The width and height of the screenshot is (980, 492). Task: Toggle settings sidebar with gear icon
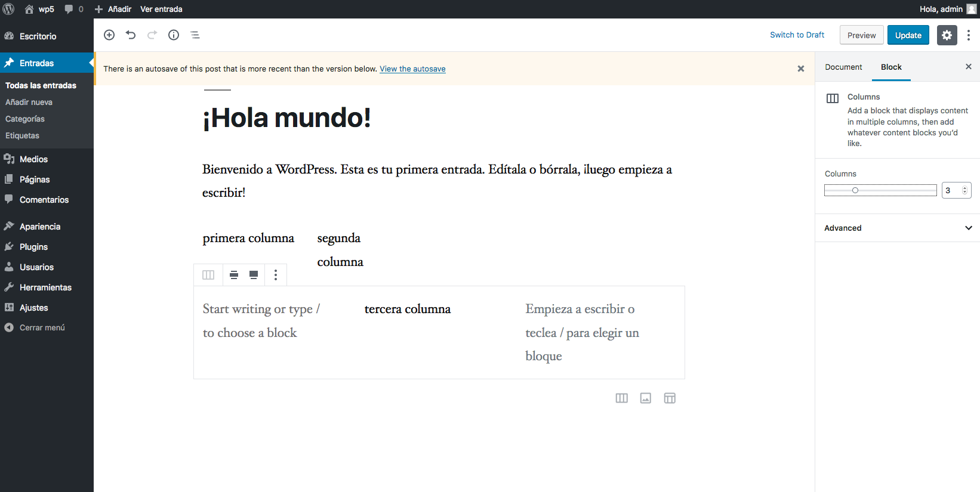947,35
